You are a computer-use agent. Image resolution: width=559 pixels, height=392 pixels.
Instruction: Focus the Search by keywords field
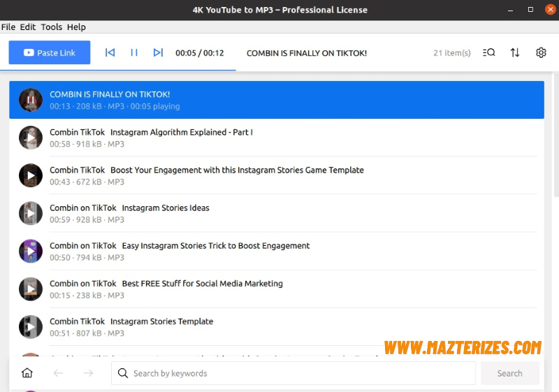click(293, 373)
